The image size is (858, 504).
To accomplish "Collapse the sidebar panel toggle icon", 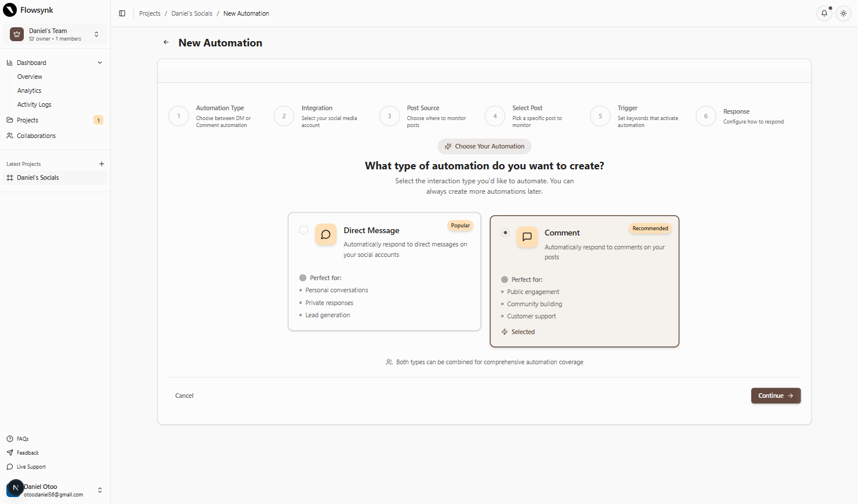I will tap(122, 13).
